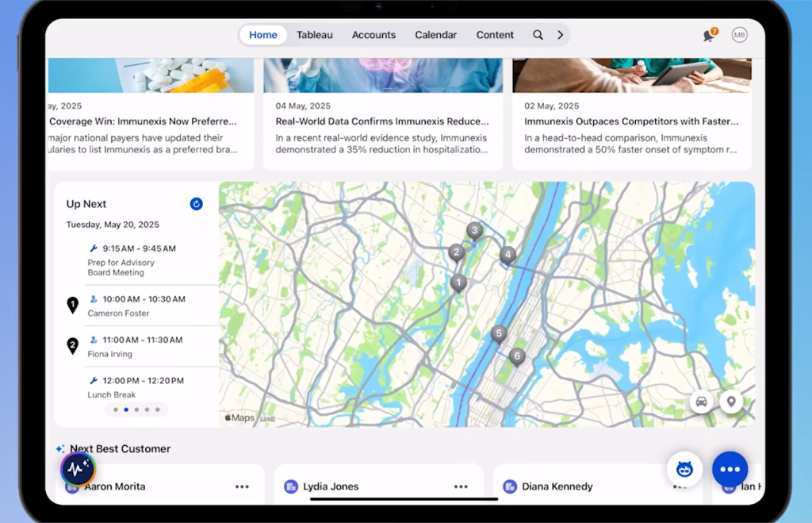Go to first Up Next page dot
812x523 pixels.
point(116,410)
